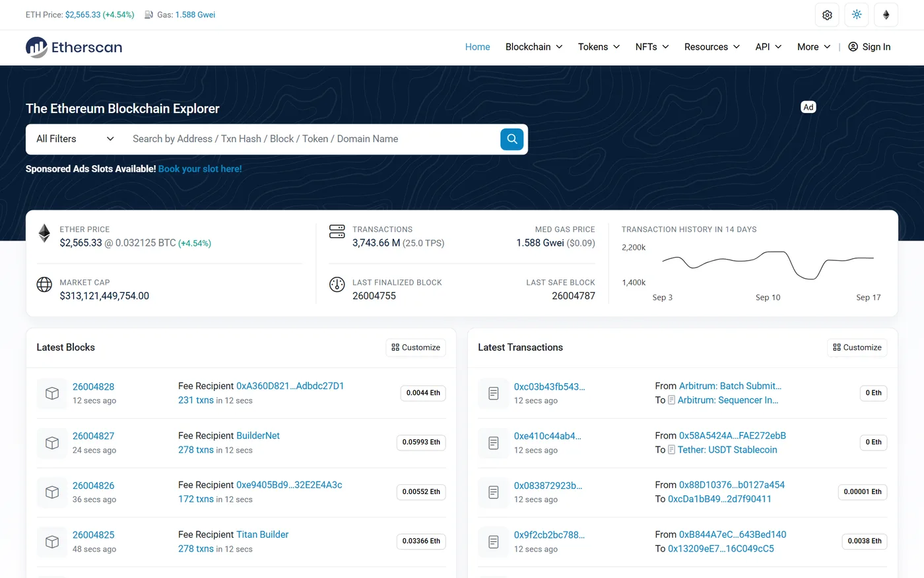The width and height of the screenshot is (924, 578).
Task: Click cube icon for block 26004828
Action: tap(52, 393)
